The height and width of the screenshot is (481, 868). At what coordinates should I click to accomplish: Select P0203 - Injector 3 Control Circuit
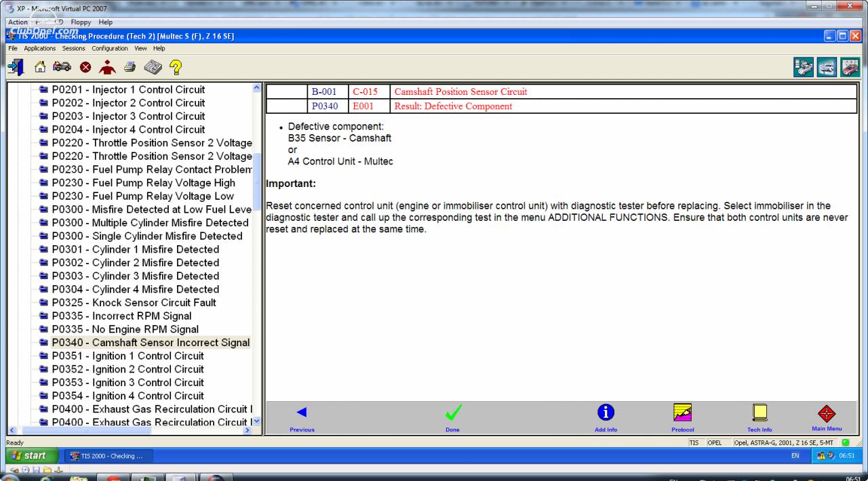pyautogui.click(x=128, y=116)
